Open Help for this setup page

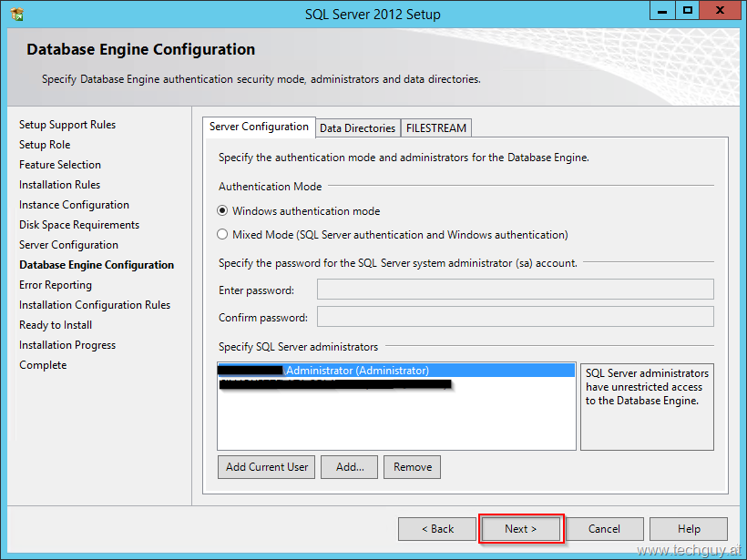pos(689,529)
